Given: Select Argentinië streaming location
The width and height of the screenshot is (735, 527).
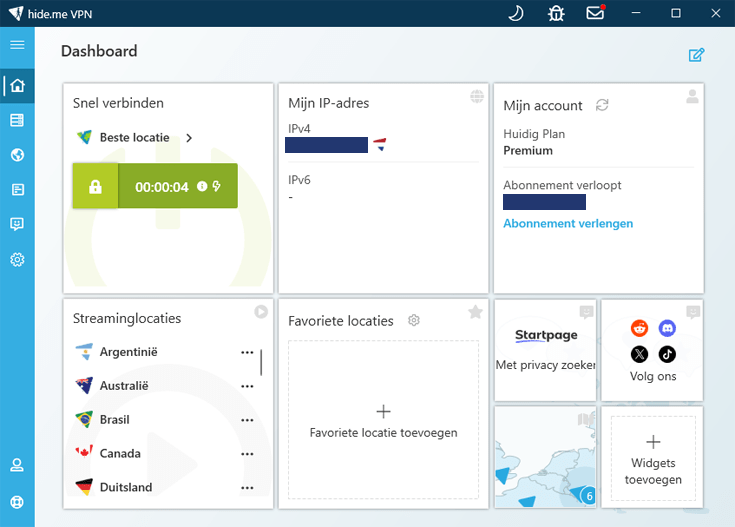Looking at the screenshot, I should 128,352.
